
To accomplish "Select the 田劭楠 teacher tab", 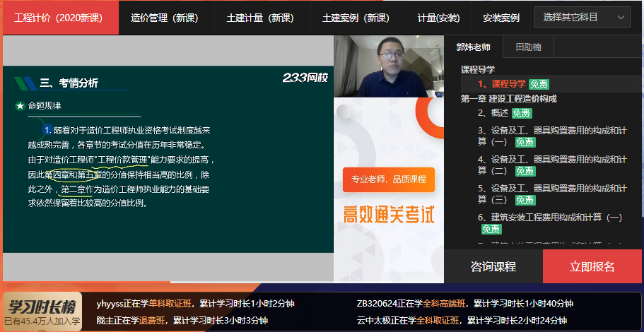I will 528,47.
